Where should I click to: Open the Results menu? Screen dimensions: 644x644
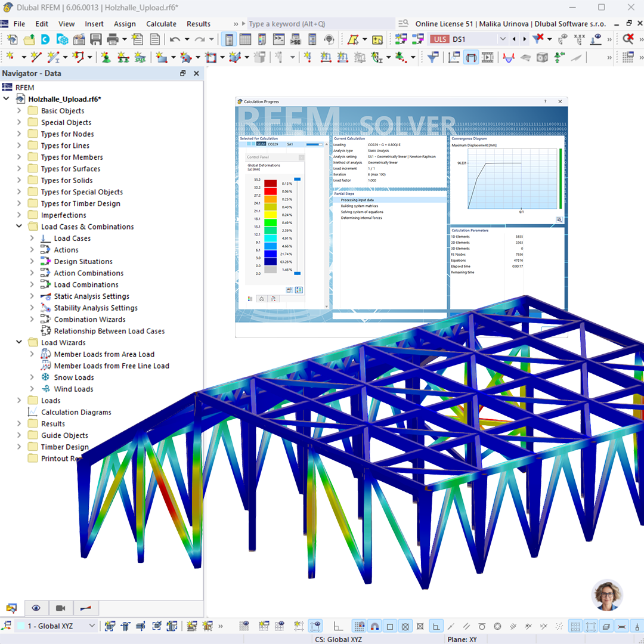click(x=199, y=24)
